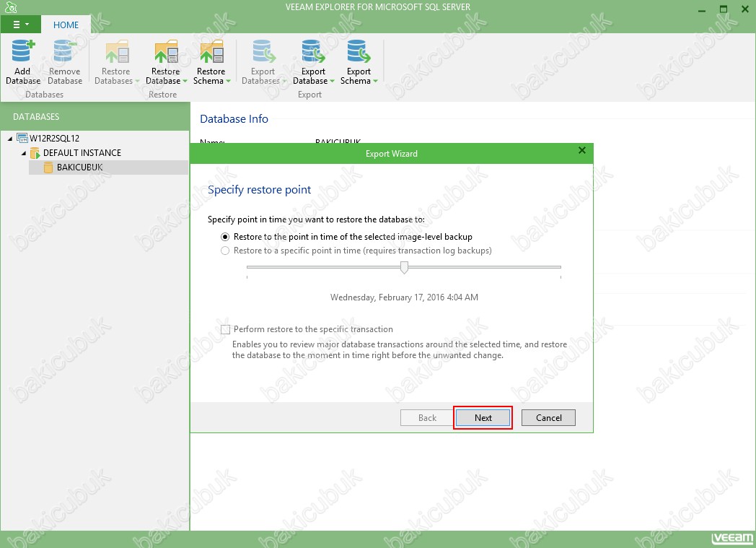756x548 pixels.
Task: Click the Remove Database icon
Action: [65, 51]
